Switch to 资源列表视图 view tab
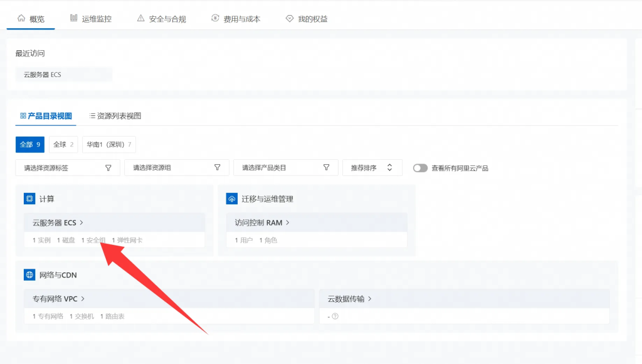Screen dimensions: 642x364 115,116
